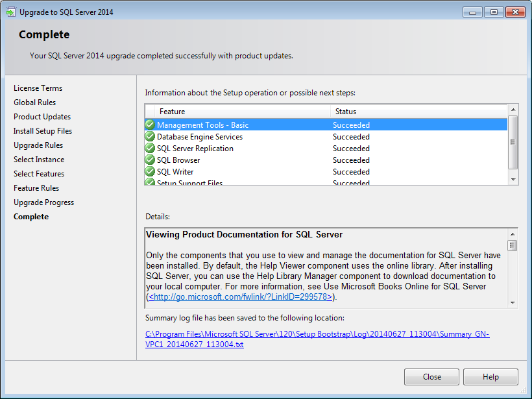532x399 pixels.
Task: Maximize the Upgrade to SQL Server 2014 window
Action: click(x=494, y=12)
